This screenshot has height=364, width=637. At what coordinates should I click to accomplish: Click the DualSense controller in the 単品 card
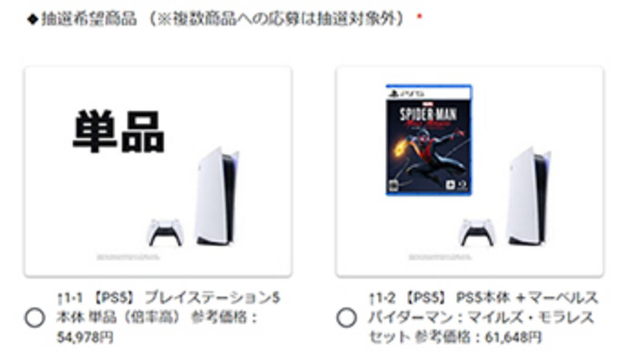click(x=165, y=232)
